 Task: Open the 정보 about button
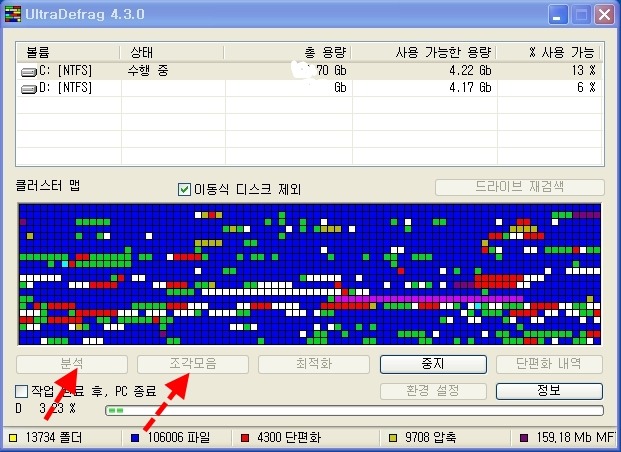click(x=549, y=391)
